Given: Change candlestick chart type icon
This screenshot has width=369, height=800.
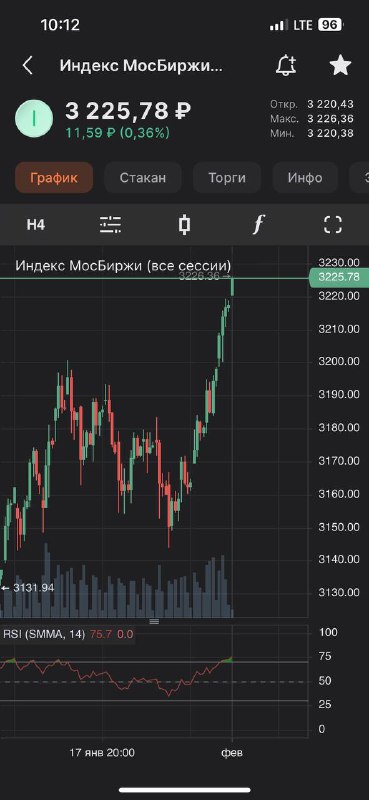Looking at the screenshot, I should [x=185, y=224].
